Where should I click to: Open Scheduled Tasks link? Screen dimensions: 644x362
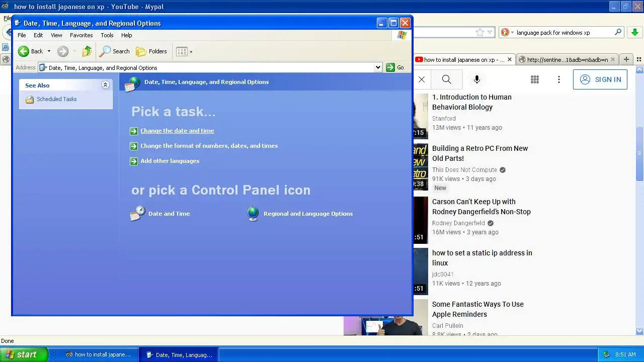56,99
